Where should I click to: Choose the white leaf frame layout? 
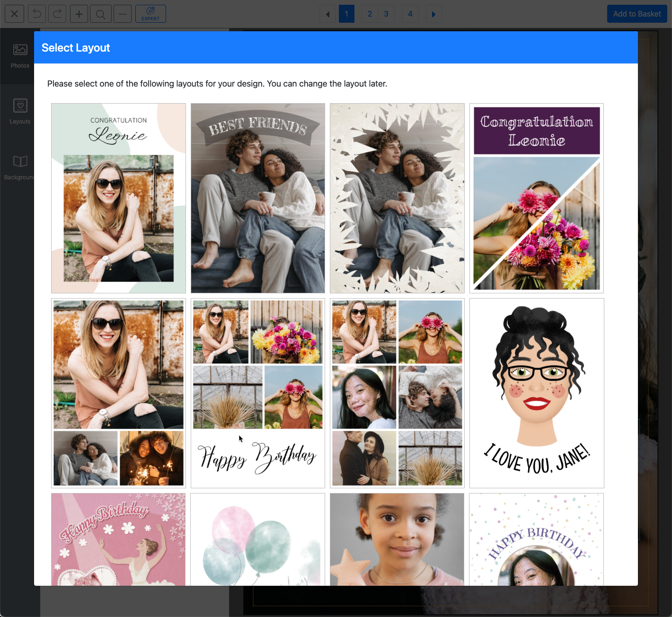click(397, 198)
